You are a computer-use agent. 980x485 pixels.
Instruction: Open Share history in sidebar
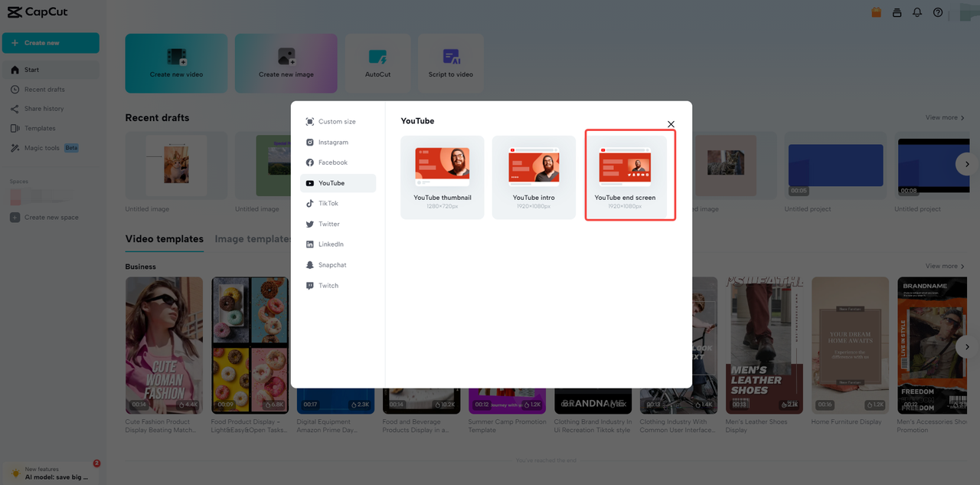51,109
